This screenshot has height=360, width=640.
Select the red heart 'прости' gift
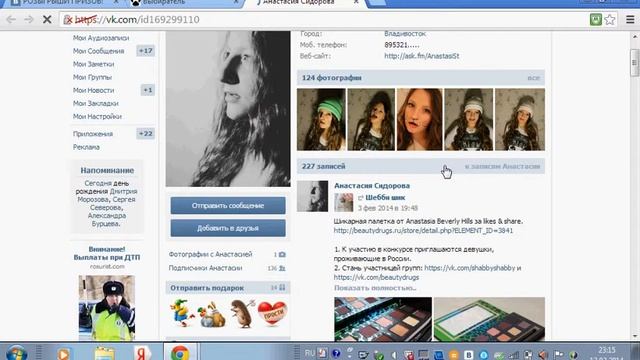tap(272, 313)
